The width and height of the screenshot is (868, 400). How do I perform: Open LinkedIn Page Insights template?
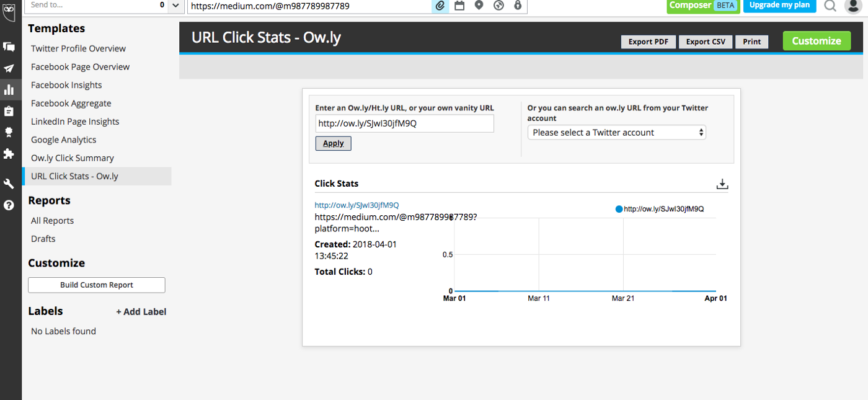(75, 122)
